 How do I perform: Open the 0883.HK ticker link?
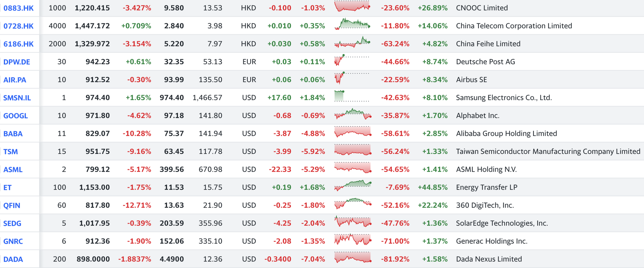pyautogui.click(x=19, y=8)
